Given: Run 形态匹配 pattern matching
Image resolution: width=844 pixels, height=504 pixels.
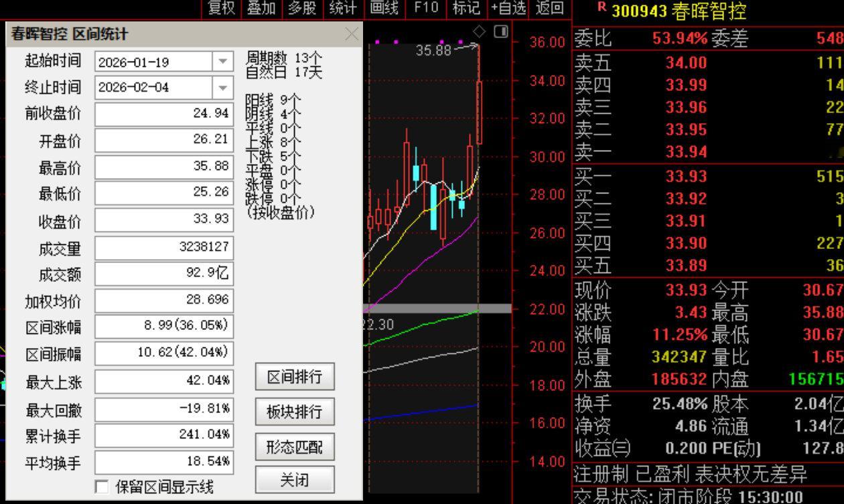Looking at the screenshot, I should pyautogui.click(x=296, y=447).
